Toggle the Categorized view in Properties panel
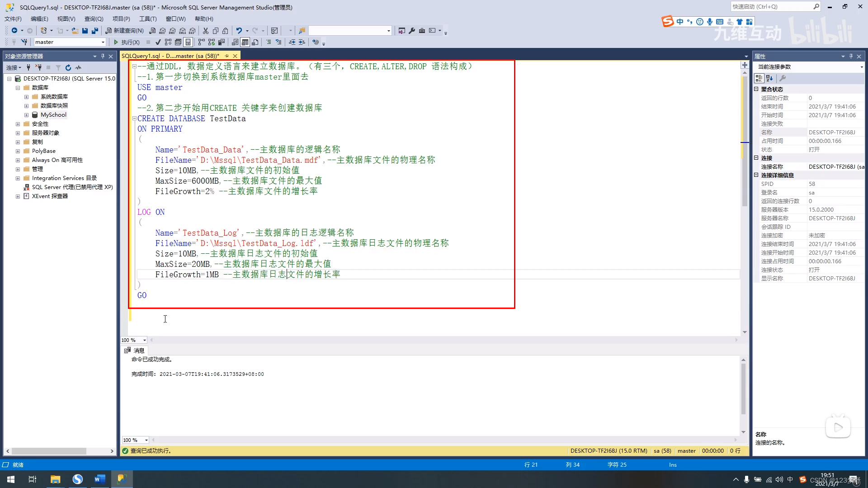The image size is (868, 488). point(759,78)
